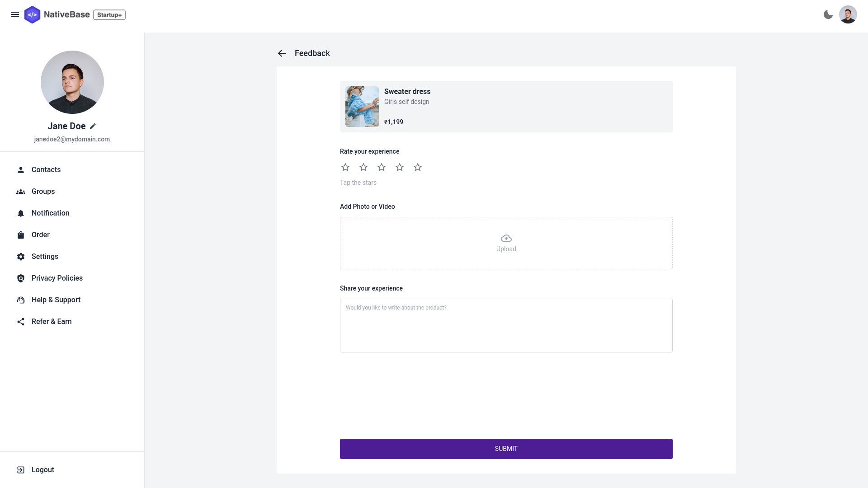
Task: Select the fifth star rating
Action: click(x=417, y=167)
